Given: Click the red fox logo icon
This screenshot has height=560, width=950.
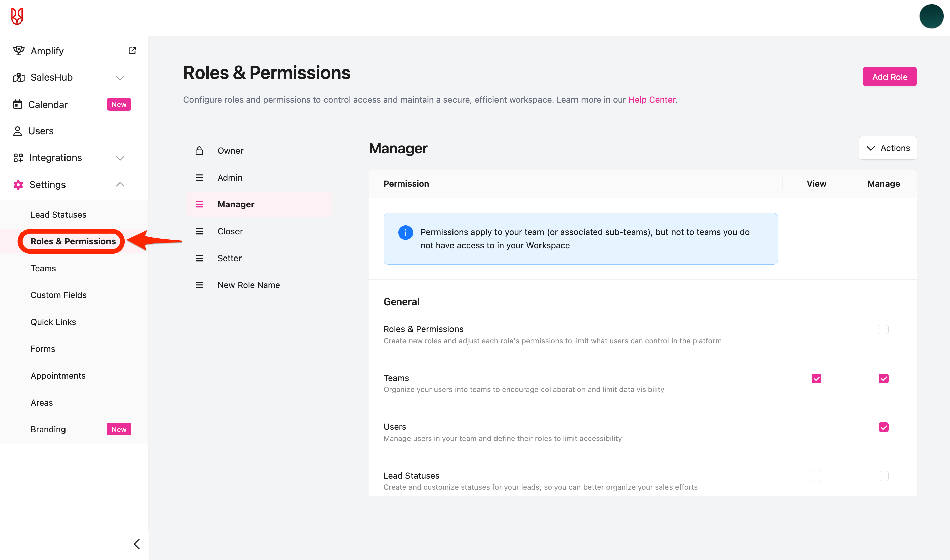Looking at the screenshot, I should [17, 16].
